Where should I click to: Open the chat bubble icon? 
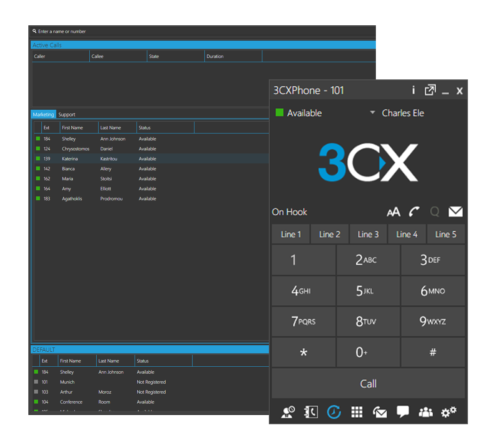click(403, 412)
